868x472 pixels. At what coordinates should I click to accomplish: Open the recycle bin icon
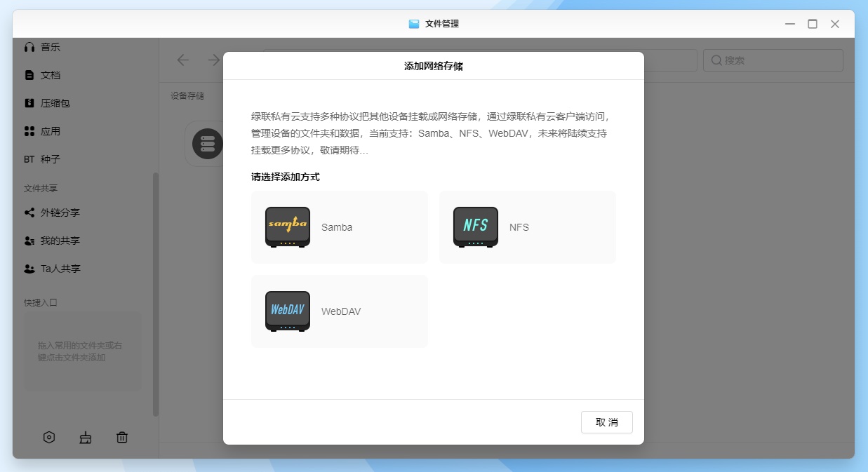click(x=122, y=438)
